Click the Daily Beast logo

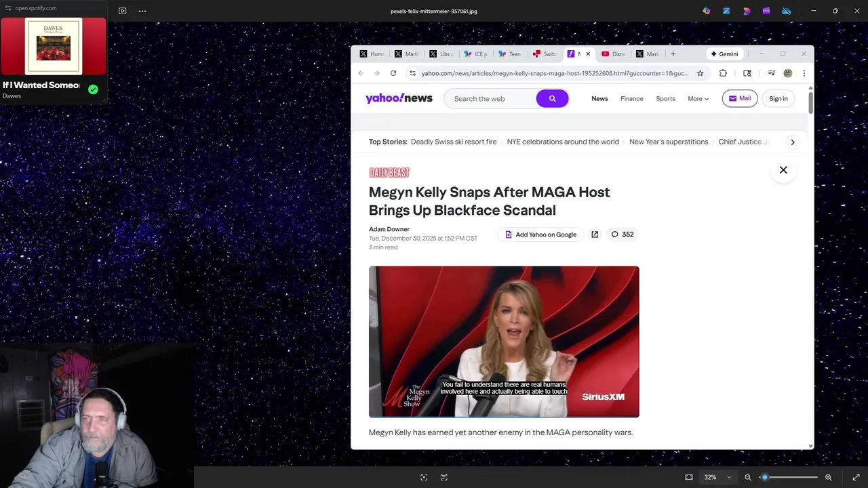pyautogui.click(x=389, y=173)
